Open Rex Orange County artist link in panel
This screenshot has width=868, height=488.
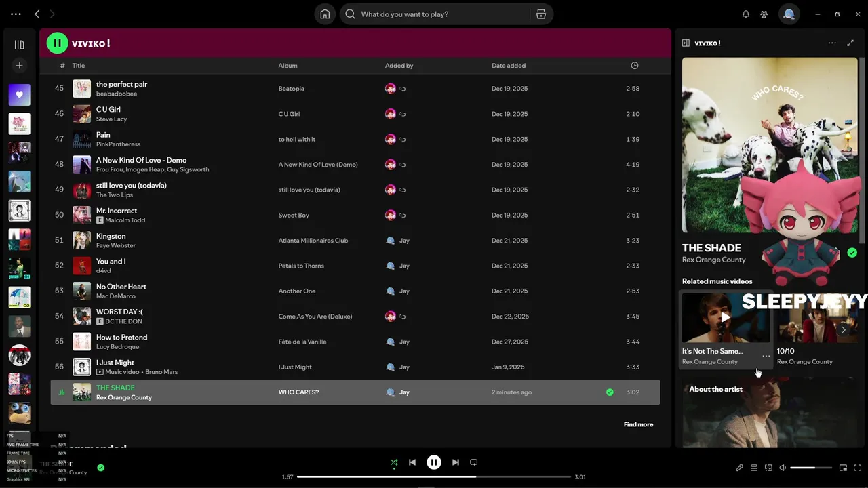coord(713,260)
